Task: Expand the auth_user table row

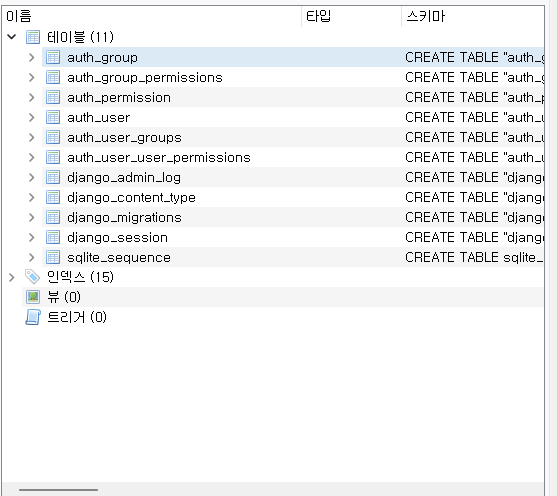Action: click(x=32, y=117)
